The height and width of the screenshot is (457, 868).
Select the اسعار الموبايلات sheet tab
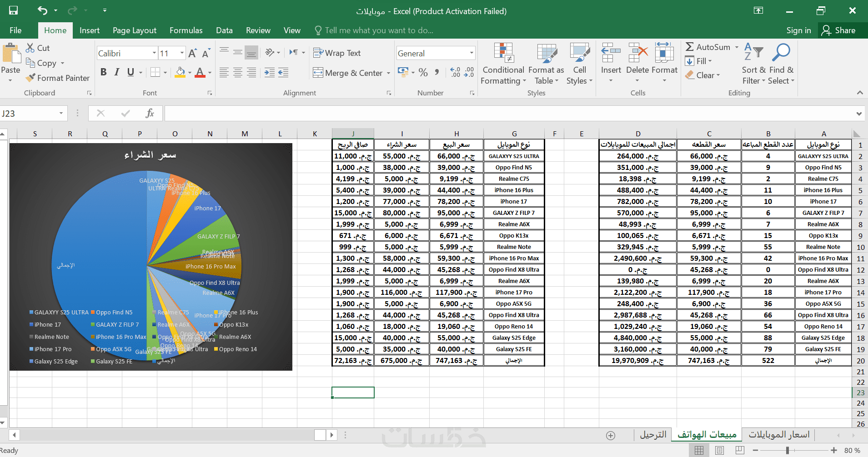click(x=779, y=435)
